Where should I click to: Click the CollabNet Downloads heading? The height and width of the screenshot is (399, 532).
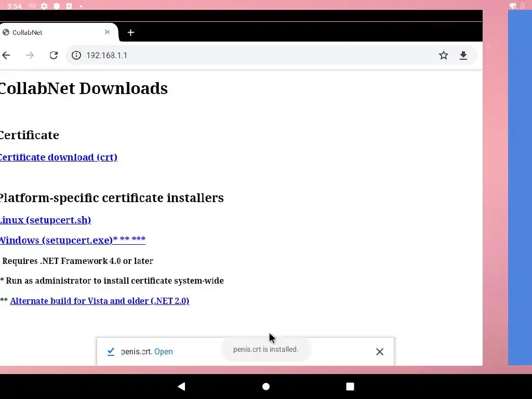(x=84, y=88)
